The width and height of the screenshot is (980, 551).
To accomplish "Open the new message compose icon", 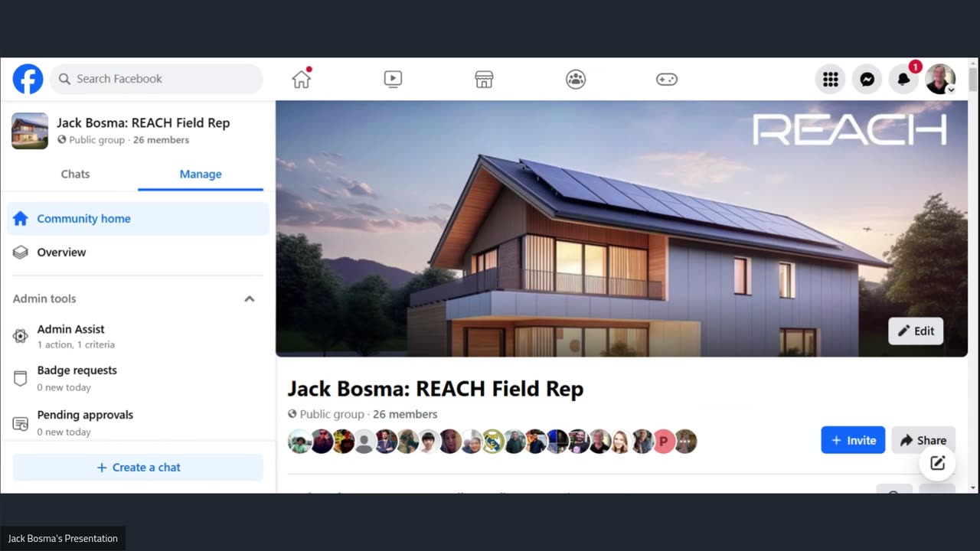I will click(937, 462).
